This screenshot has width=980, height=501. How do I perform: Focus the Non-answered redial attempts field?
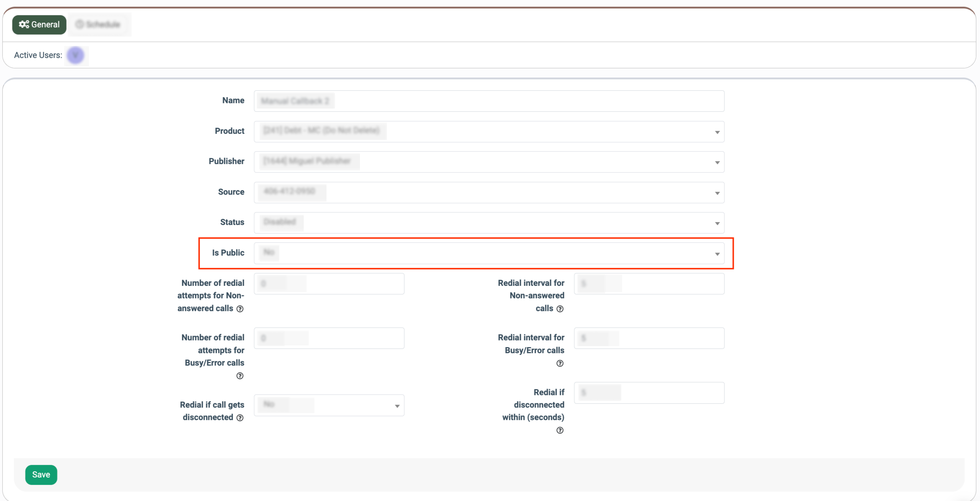click(329, 284)
